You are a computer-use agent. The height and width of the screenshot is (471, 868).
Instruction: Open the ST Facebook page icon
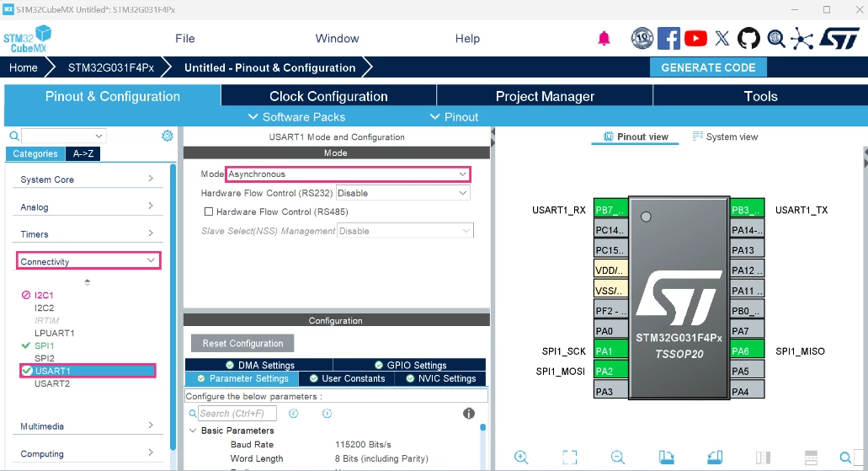click(x=668, y=38)
